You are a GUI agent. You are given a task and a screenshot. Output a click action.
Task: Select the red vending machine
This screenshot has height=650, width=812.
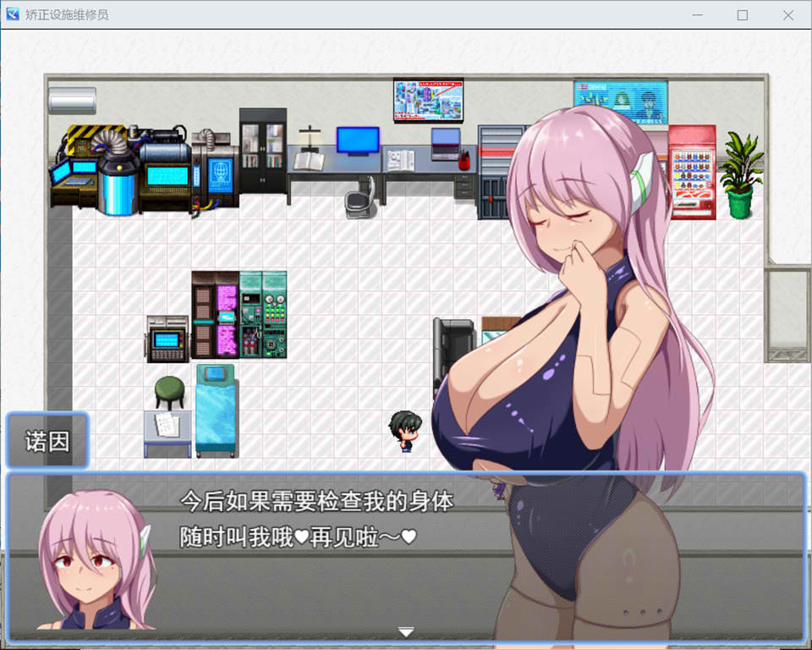693,172
